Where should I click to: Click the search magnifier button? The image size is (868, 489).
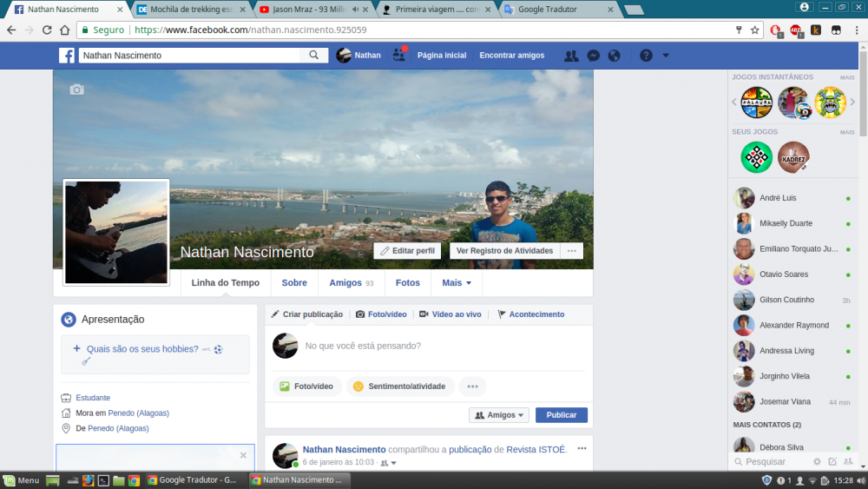[x=313, y=55]
